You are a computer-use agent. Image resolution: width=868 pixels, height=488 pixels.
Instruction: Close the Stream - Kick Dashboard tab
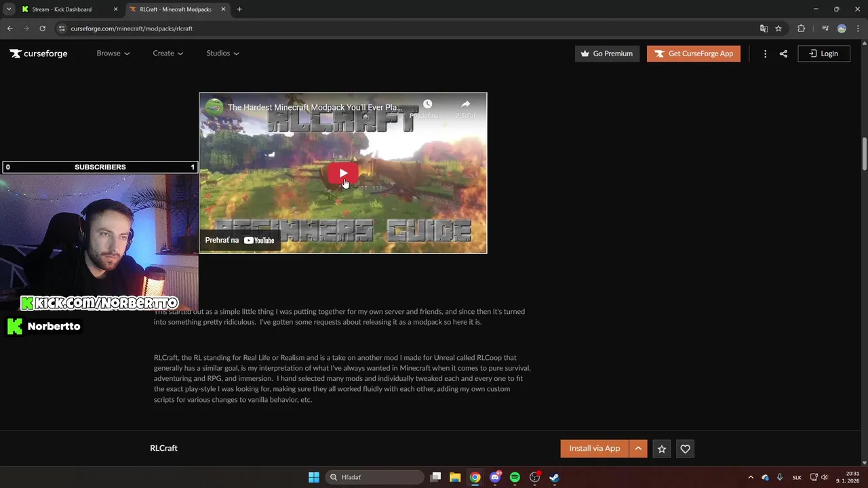[x=115, y=9]
